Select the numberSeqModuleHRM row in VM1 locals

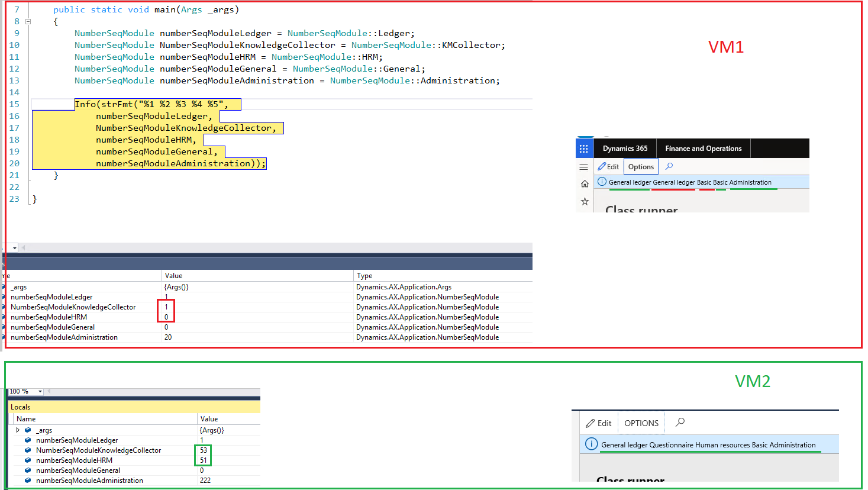267,317
